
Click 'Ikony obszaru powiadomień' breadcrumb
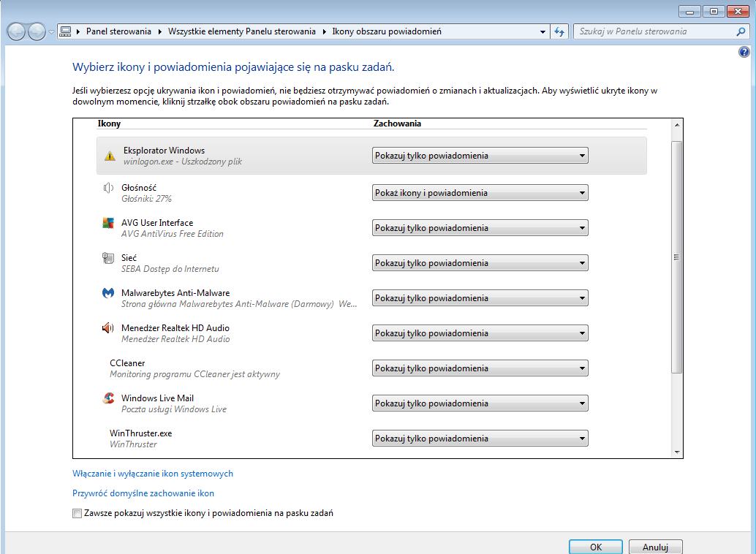point(387,31)
